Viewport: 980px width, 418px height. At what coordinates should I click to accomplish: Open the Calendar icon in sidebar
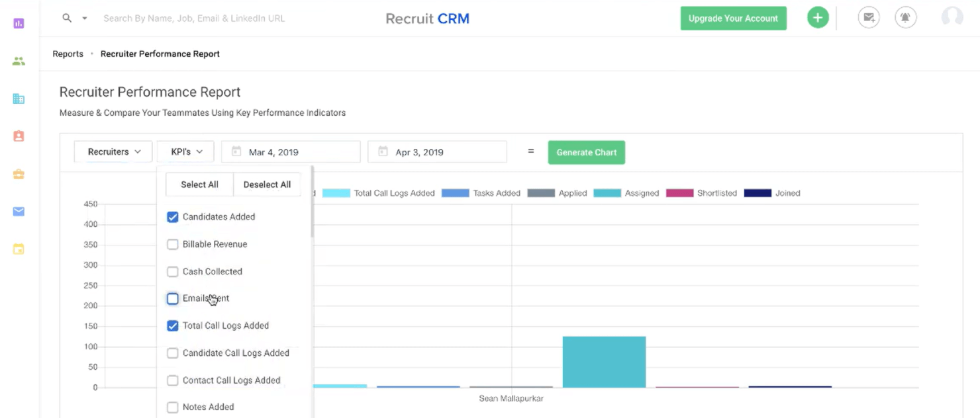tap(19, 249)
